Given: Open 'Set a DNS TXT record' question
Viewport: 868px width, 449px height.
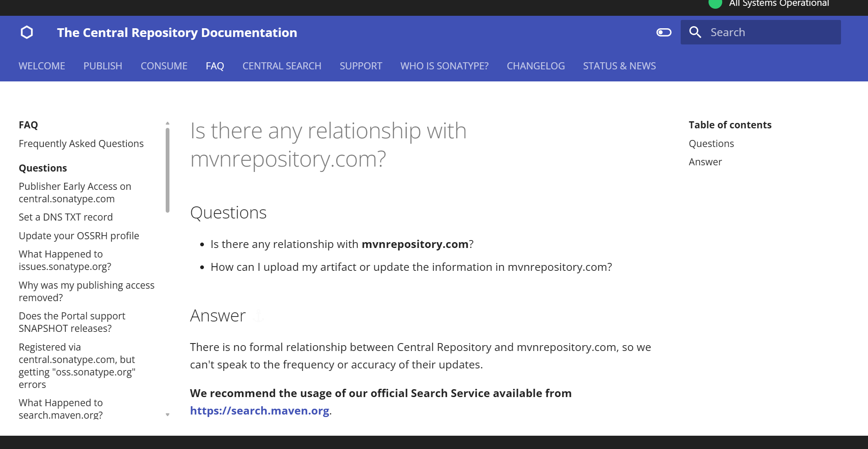Looking at the screenshot, I should [66, 217].
